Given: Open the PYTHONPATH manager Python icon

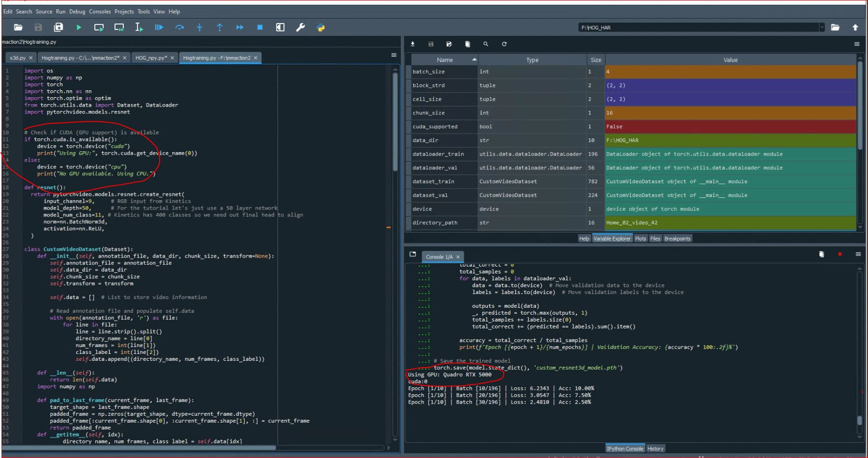Looking at the screenshot, I should 321,27.
